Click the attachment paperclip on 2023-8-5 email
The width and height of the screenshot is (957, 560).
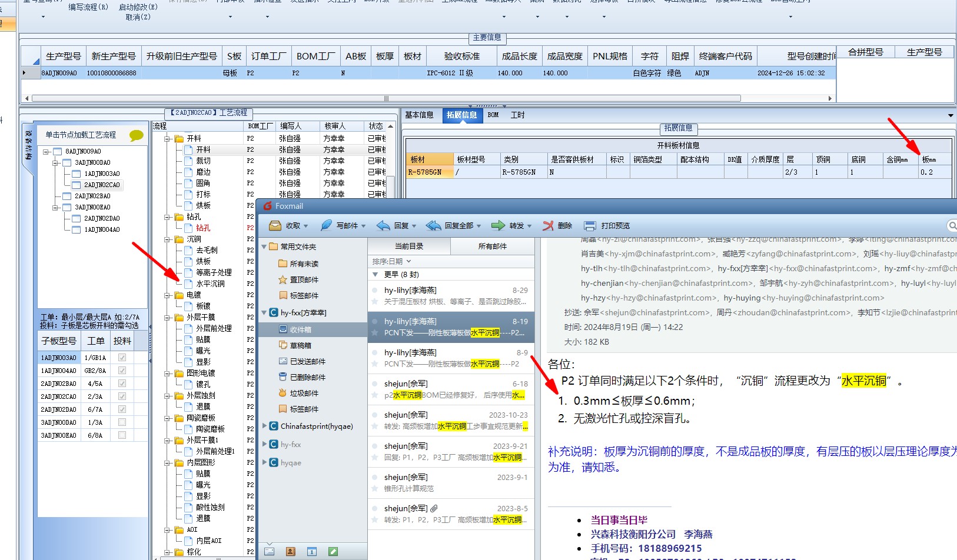[x=434, y=508]
